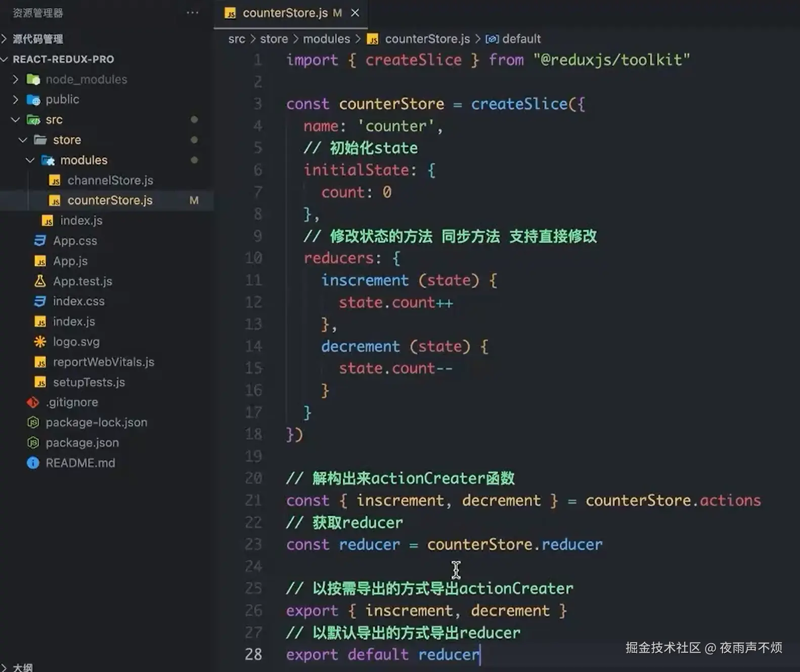Click line number 28 in the gutter
Viewport: 800px width, 672px height.
point(254,654)
